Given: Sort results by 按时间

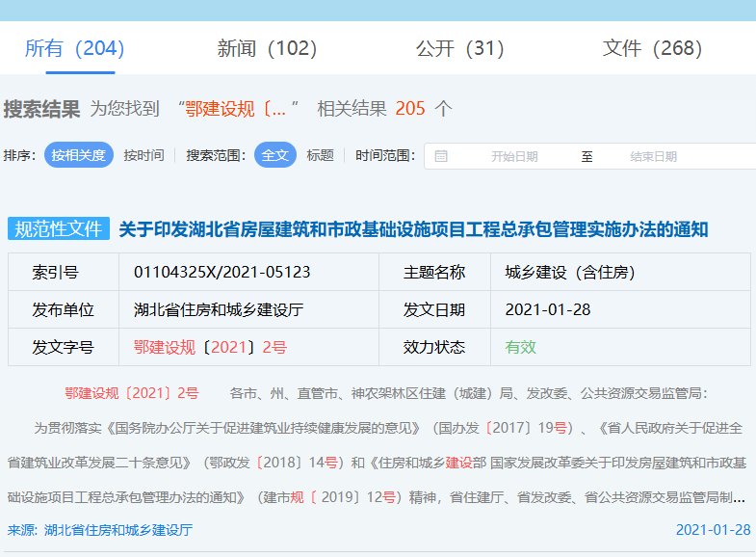Looking at the screenshot, I should (x=143, y=155).
